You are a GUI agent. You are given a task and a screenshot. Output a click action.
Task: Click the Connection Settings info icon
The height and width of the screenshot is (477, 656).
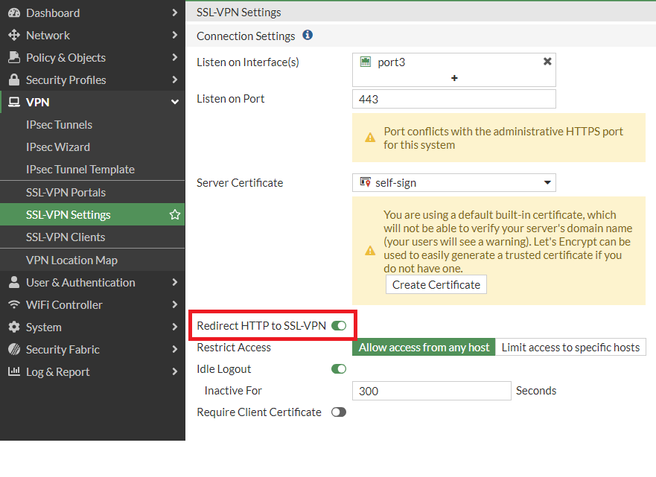(x=307, y=35)
